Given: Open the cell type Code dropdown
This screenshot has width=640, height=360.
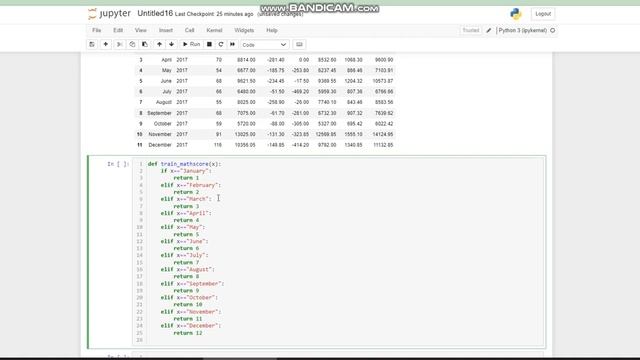Looking at the screenshot, I should click(x=264, y=45).
